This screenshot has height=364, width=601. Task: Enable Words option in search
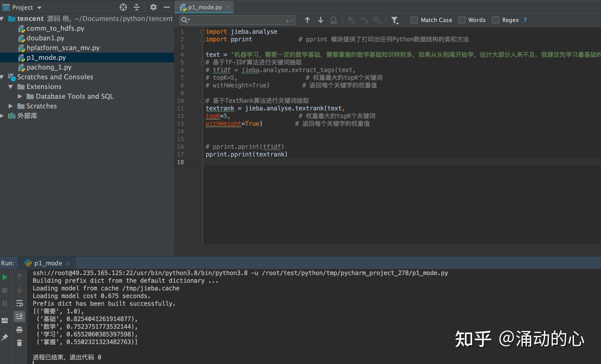pos(462,20)
